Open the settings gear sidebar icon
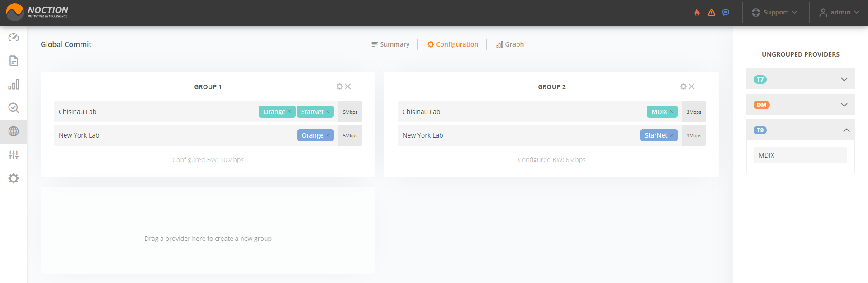868x283 pixels. (x=14, y=178)
